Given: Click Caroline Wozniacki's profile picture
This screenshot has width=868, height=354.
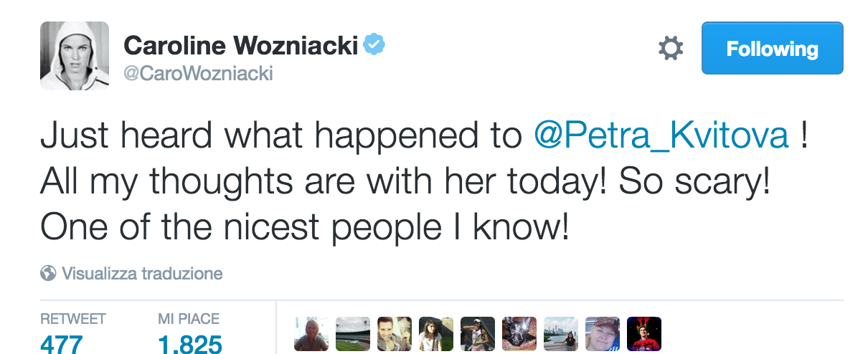Looking at the screenshot, I should (75, 56).
